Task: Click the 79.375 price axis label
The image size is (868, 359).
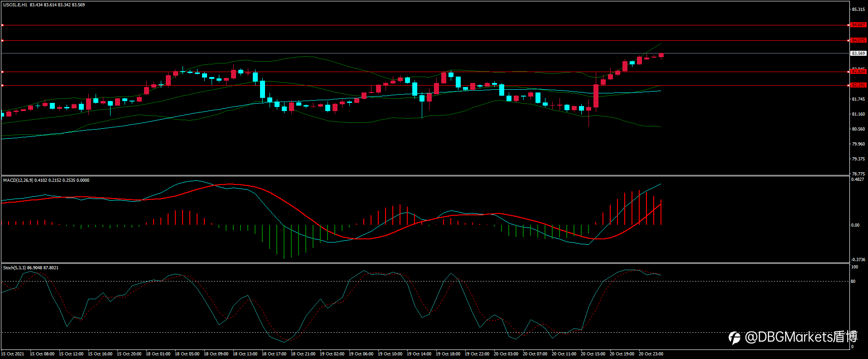Action: [x=858, y=159]
